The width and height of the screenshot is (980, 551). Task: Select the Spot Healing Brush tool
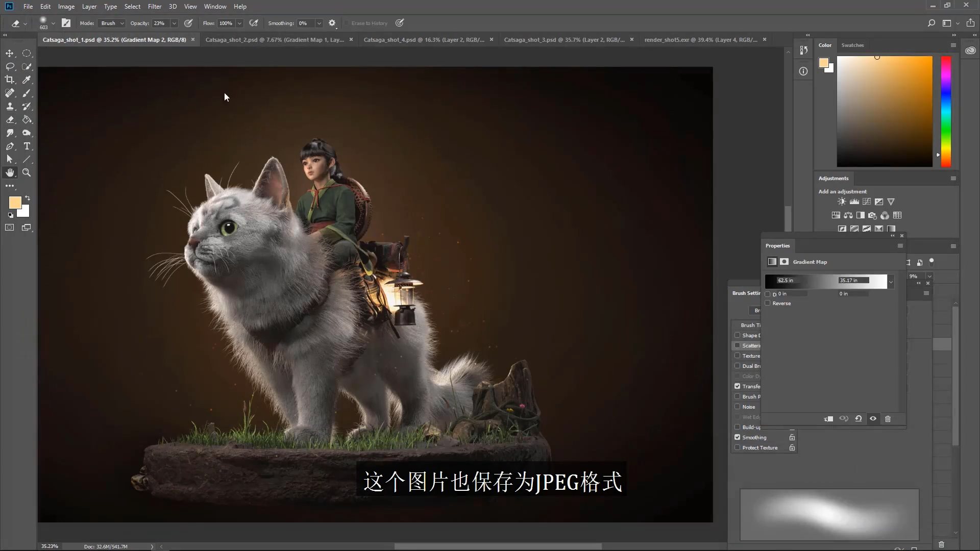click(10, 93)
